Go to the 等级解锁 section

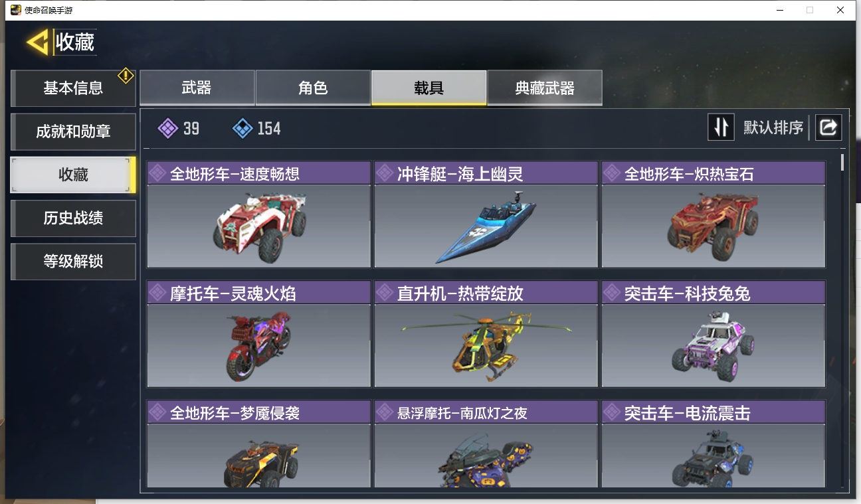73,262
